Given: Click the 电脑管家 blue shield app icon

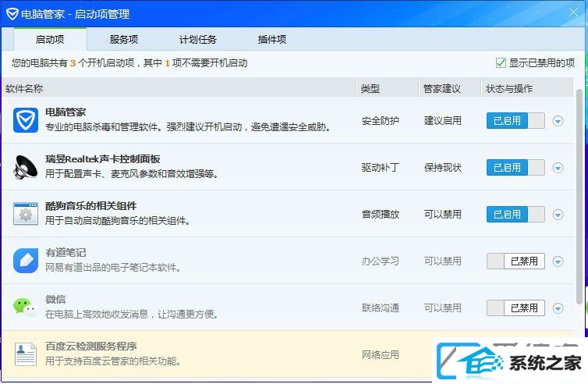Looking at the screenshot, I should 26,120.
